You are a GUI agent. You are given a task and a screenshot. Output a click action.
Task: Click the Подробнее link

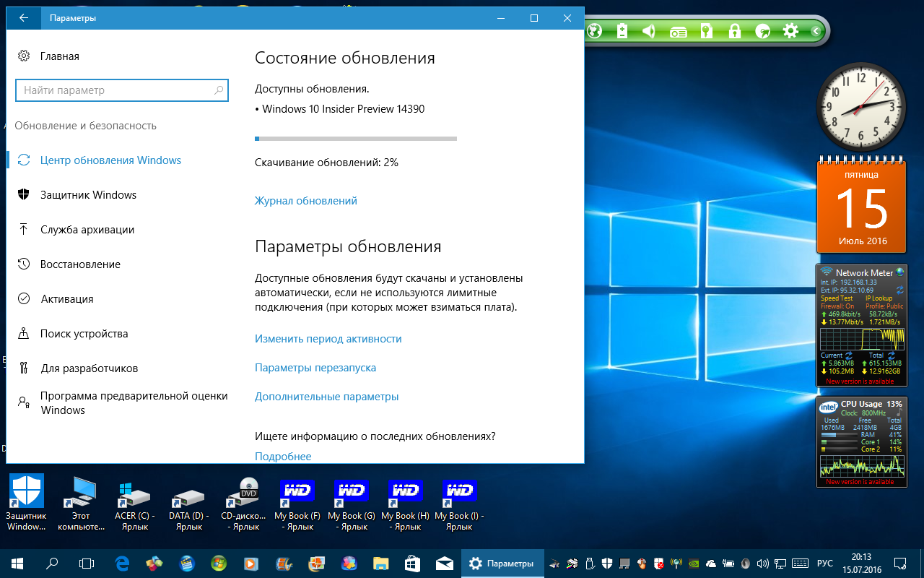tap(283, 457)
